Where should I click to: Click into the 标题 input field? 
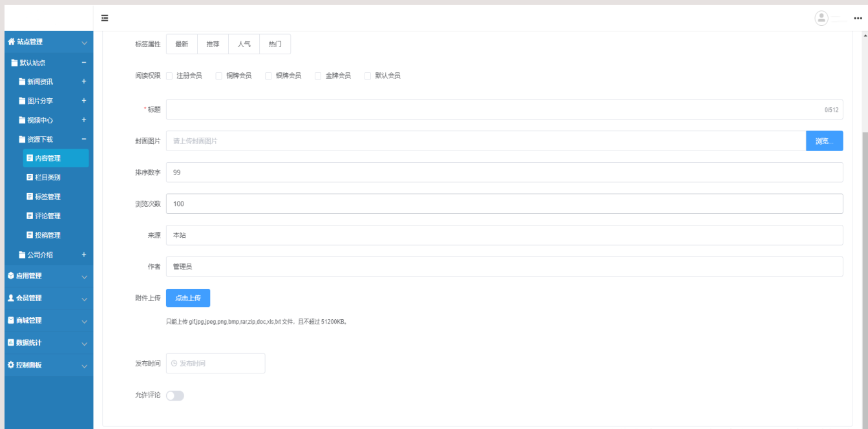coord(504,109)
